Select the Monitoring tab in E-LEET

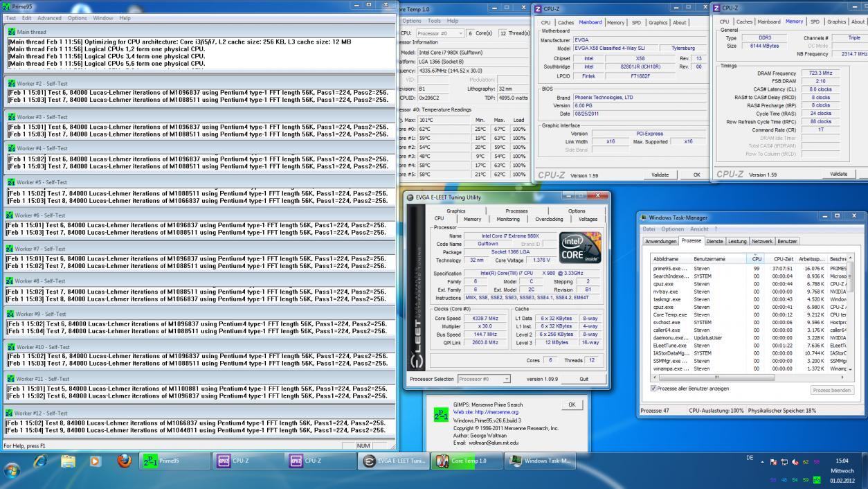[507, 219]
